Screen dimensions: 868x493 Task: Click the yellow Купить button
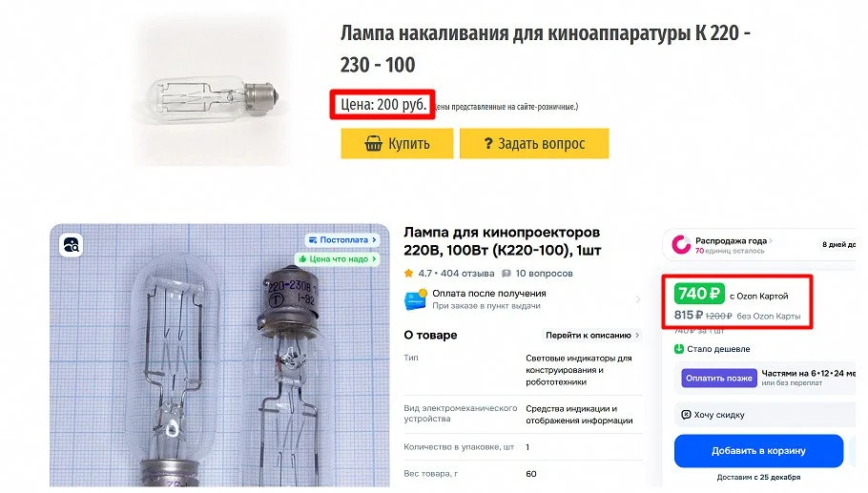pos(397,144)
